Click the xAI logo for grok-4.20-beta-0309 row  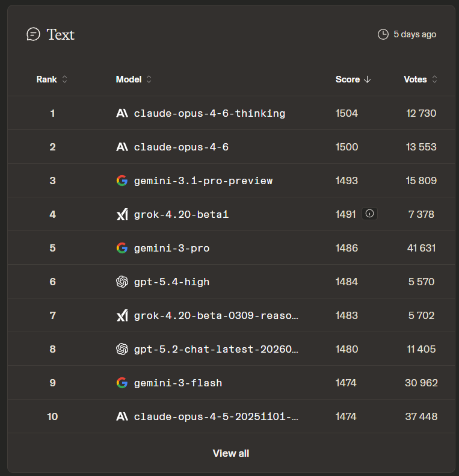tap(122, 315)
